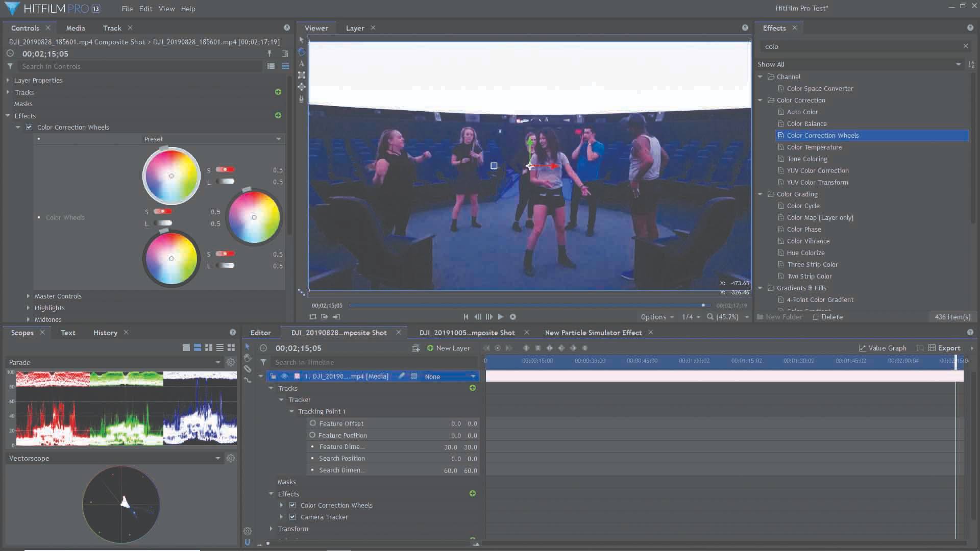Click the Export button in timeline
Image resolution: width=980 pixels, height=551 pixels.
944,348
